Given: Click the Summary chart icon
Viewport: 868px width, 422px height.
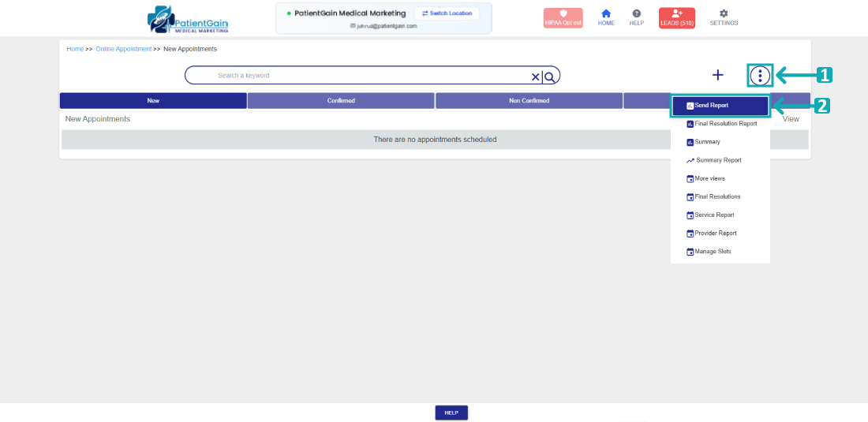Looking at the screenshot, I should [x=690, y=142].
